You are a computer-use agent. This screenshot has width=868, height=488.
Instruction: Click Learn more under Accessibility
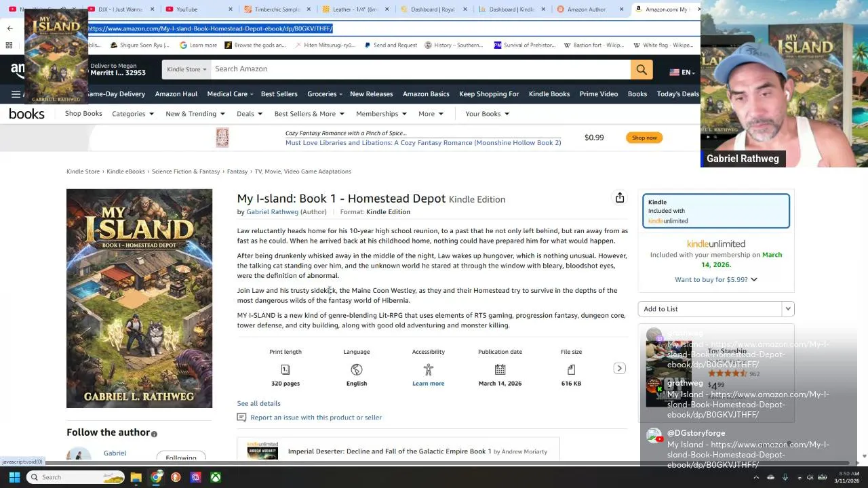(428, 384)
